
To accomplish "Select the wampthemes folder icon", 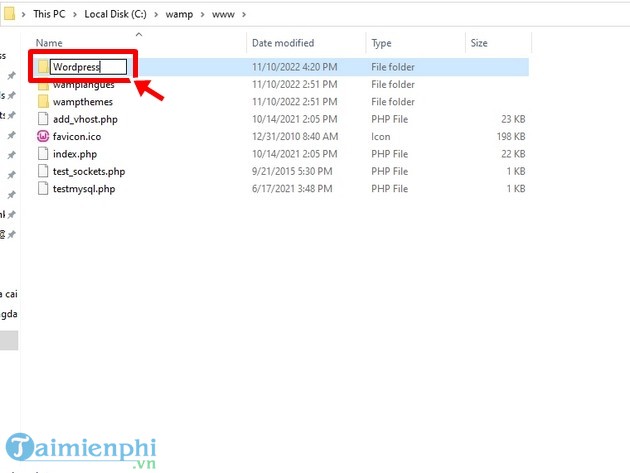I will [43, 102].
